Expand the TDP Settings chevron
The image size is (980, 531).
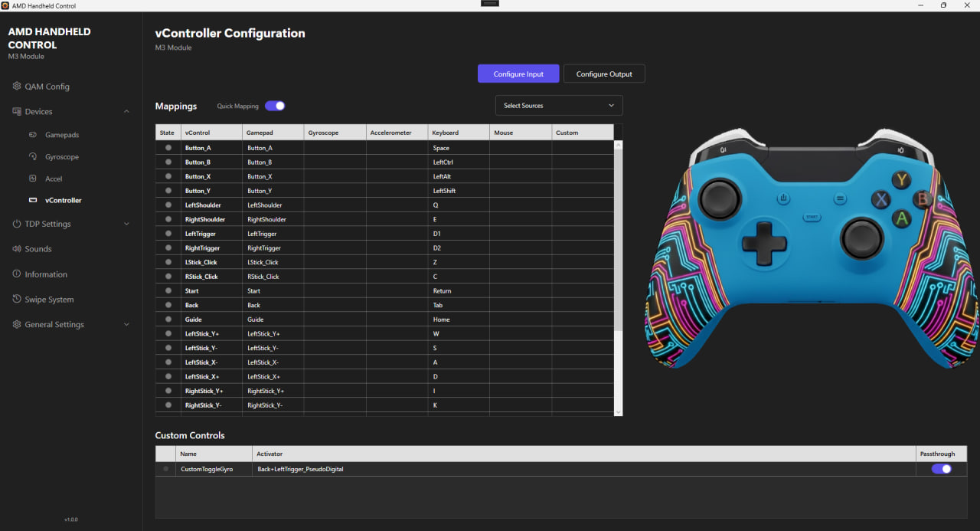point(127,224)
